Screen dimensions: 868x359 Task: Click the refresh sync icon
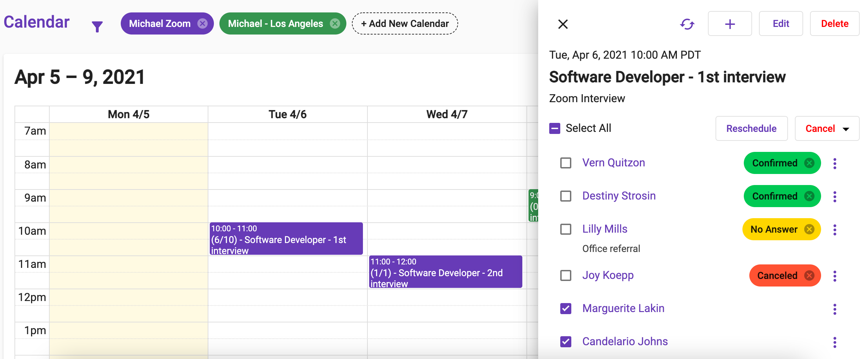pos(687,24)
